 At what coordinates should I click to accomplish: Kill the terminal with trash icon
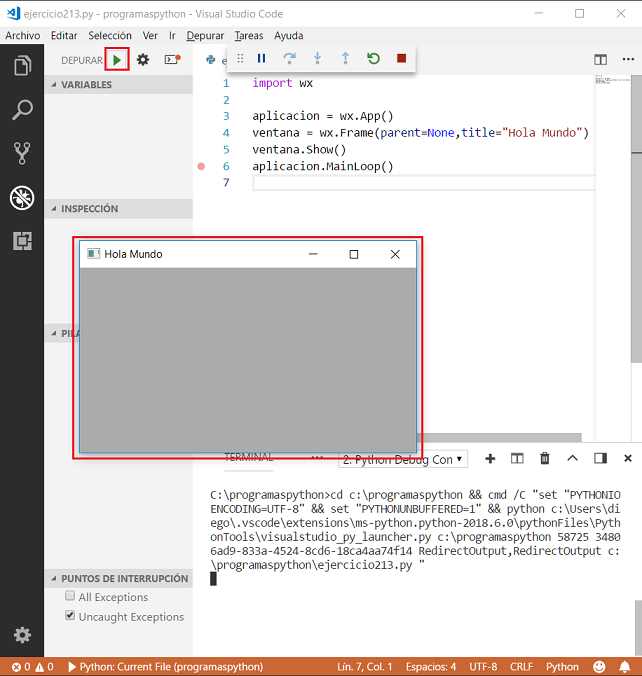[x=545, y=458]
